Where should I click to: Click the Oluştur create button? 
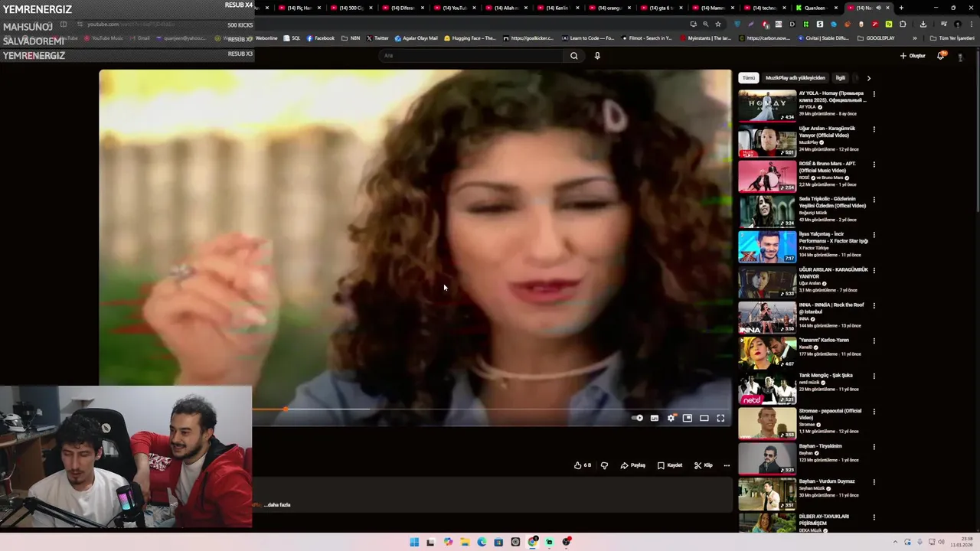click(913, 56)
